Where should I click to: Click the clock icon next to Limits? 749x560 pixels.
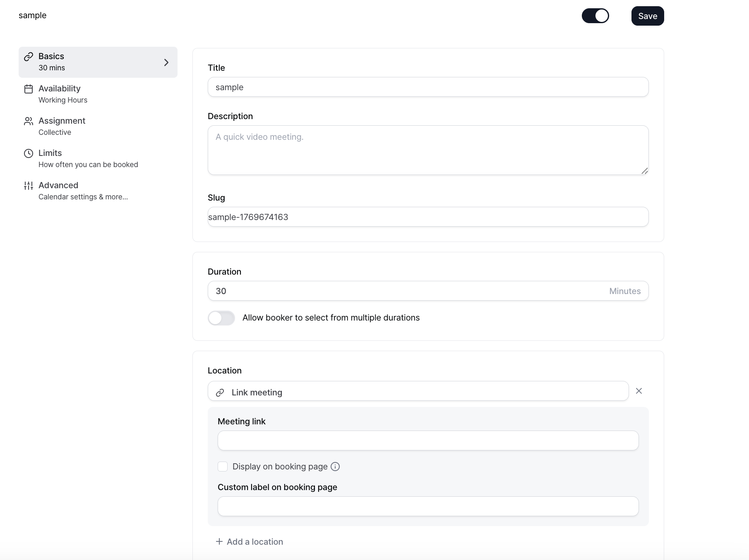point(28,153)
